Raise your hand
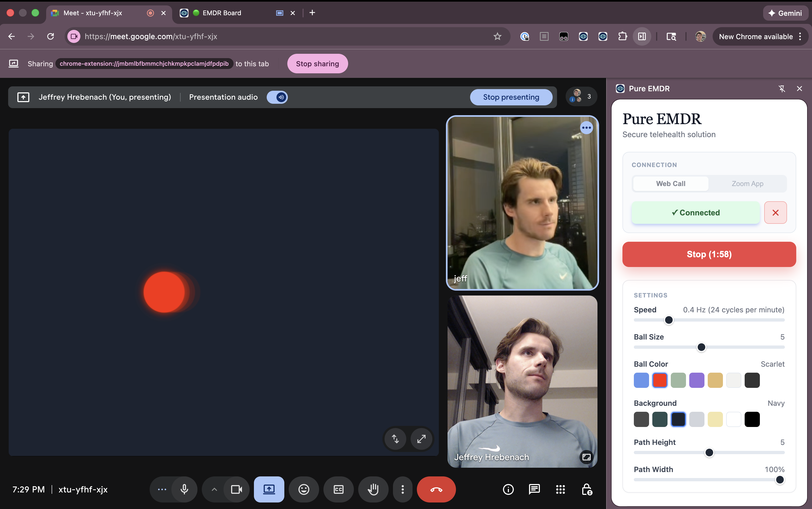The height and width of the screenshot is (509, 812). (373, 489)
